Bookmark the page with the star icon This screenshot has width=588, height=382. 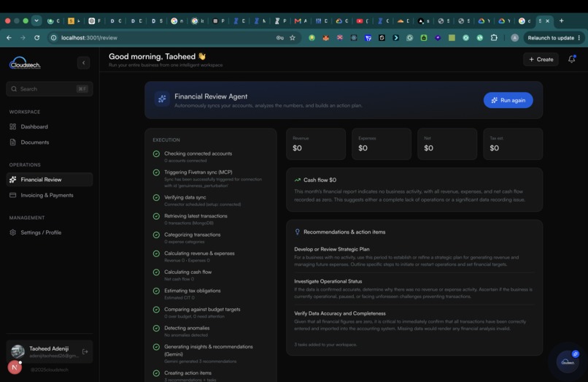point(293,37)
